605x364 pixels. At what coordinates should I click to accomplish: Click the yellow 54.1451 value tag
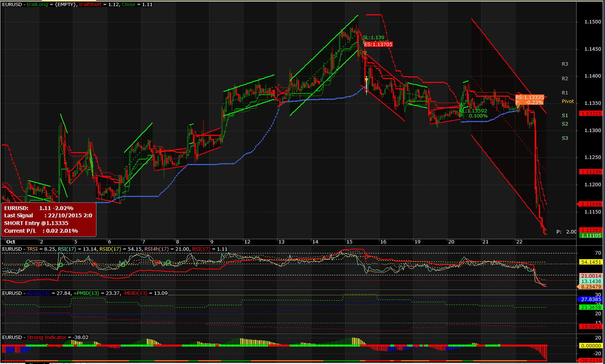591,262
